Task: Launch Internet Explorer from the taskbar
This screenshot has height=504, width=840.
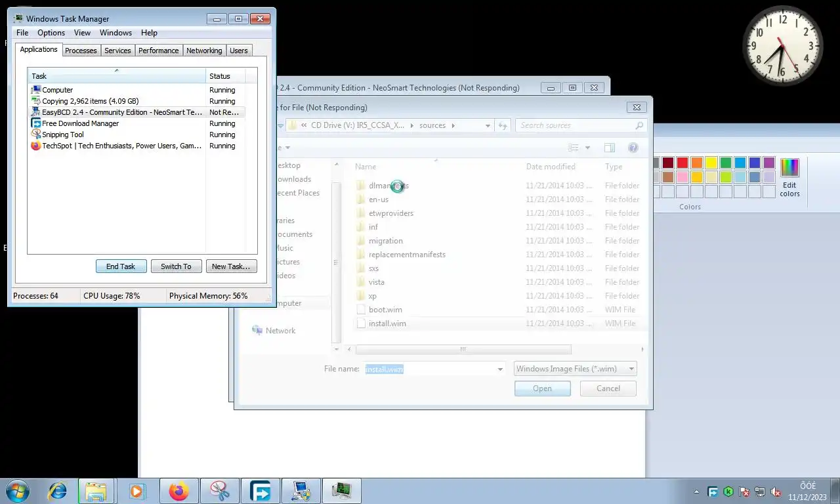Action: tap(57, 491)
